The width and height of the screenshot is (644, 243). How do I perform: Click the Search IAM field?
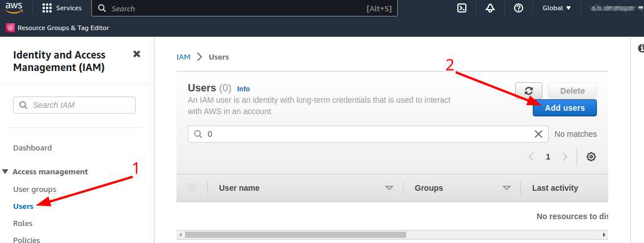click(74, 105)
